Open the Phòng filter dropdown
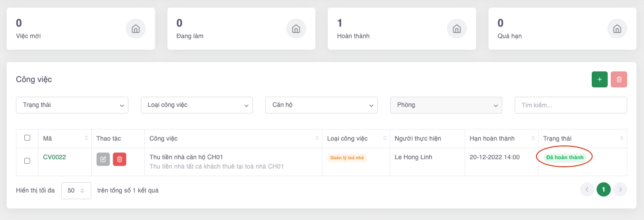The height and width of the screenshot is (220, 644). click(446, 105)
